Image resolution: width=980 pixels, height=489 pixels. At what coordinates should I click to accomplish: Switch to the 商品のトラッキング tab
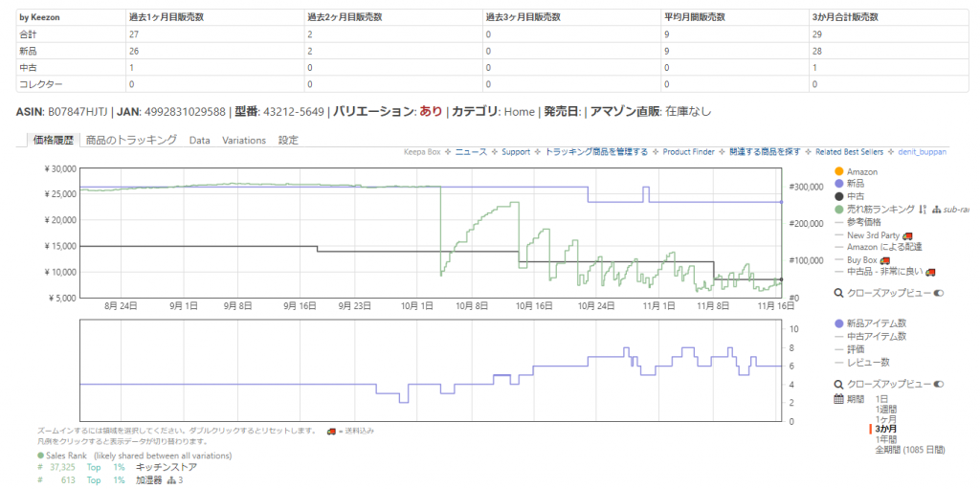click(x=131, y=140)
